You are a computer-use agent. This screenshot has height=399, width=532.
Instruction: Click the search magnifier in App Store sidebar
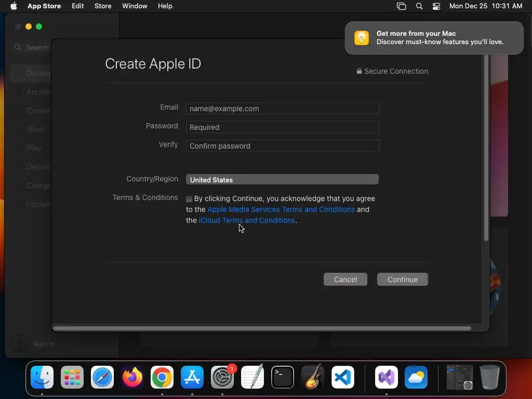[x=18, y=47]
